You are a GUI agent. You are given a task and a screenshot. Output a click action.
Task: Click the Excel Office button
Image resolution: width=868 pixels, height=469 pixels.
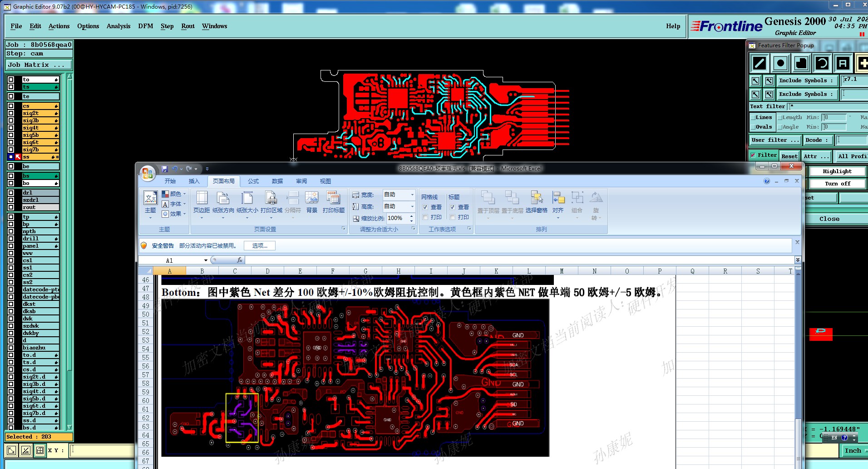[x=147, y=173]
